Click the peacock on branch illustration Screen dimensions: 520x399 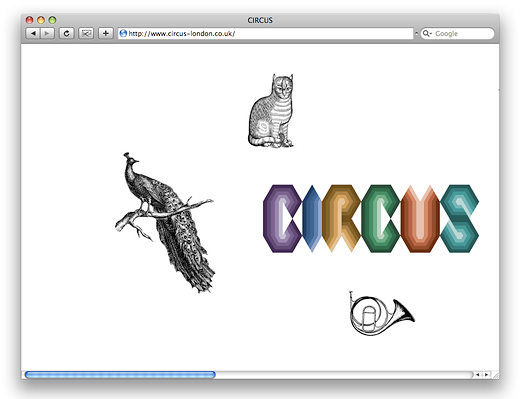click(x=165, y=222)
